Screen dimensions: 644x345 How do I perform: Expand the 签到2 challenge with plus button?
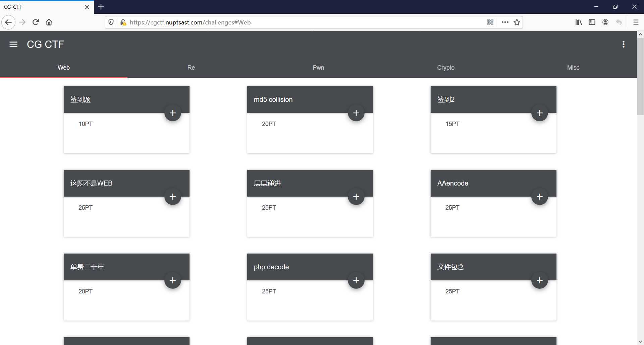(x=540, y=113)
